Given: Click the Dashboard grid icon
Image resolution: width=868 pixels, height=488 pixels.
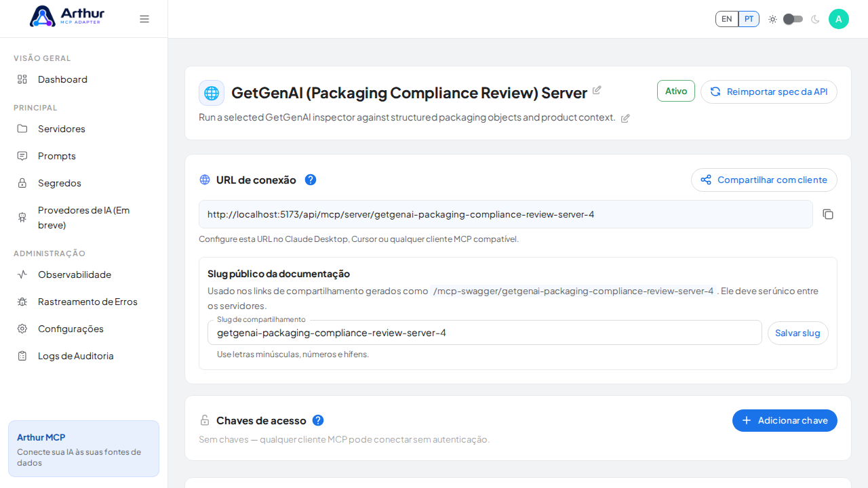Looking at the screenshot, I should tap(22, 79).
